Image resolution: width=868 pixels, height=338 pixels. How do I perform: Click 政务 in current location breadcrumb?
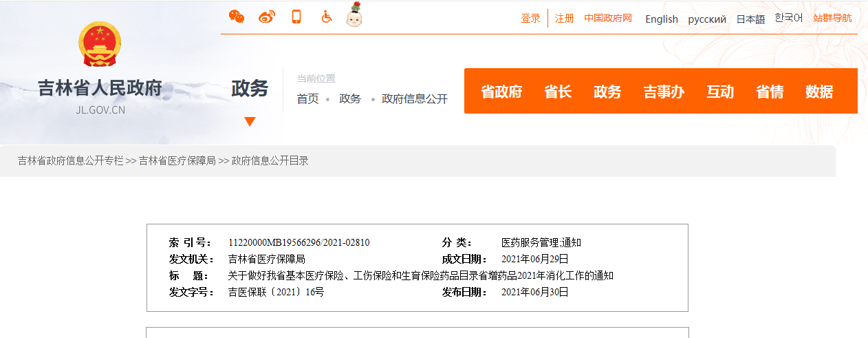350,99
